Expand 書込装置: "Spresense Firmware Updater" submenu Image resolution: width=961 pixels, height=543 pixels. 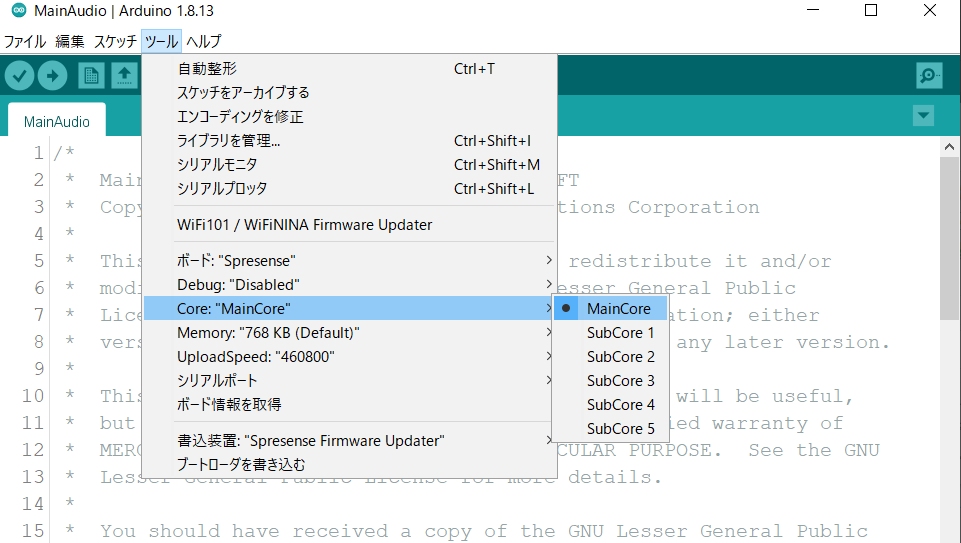(350, 440)
